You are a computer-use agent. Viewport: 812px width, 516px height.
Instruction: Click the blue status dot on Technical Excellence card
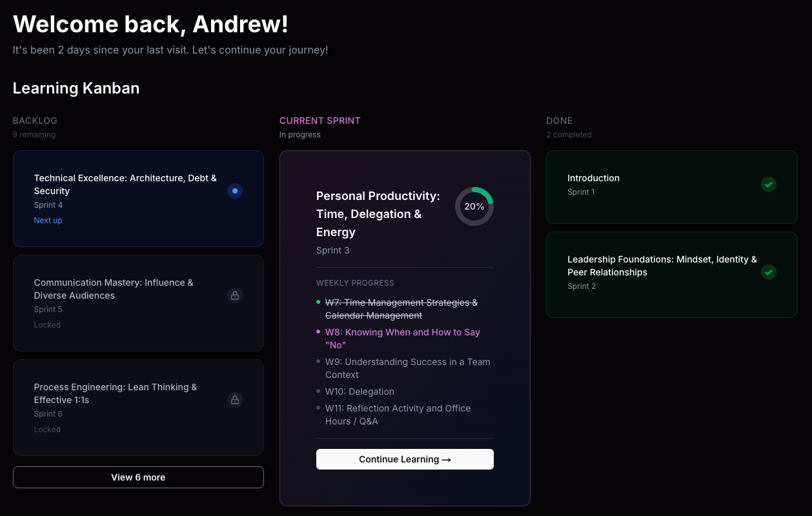235,190
